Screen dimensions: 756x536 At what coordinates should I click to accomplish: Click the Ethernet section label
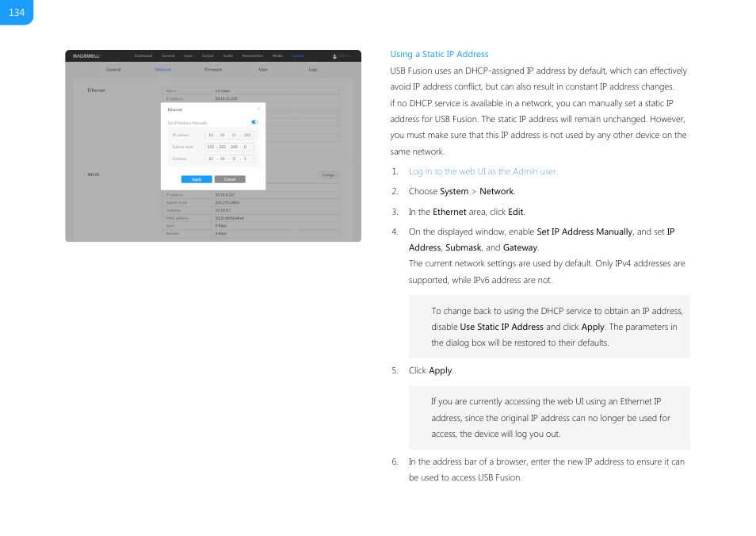pyautogui.click(x=97, y=90)
